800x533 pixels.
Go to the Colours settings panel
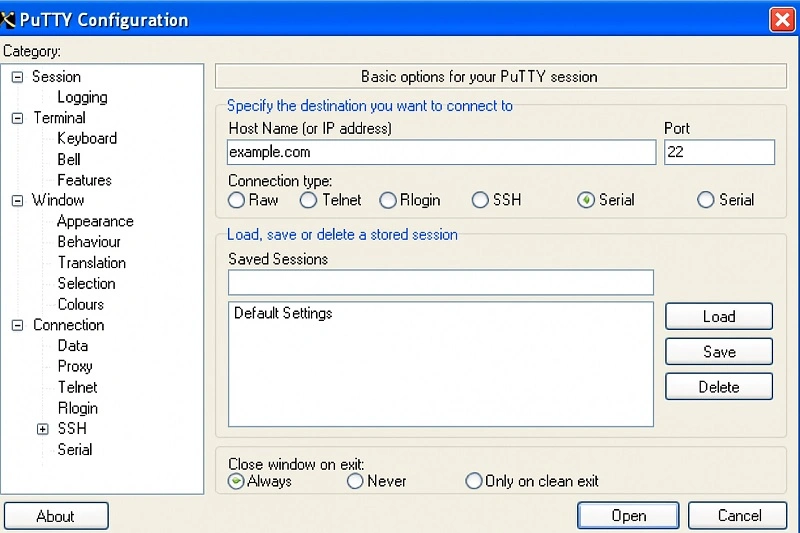pyautogui.click(x=81, y=304)
